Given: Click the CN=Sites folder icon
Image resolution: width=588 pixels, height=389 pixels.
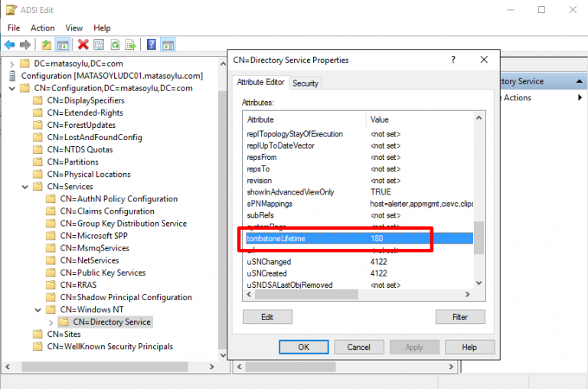Looking at the screenshot, I should click(x=38, y=334).
